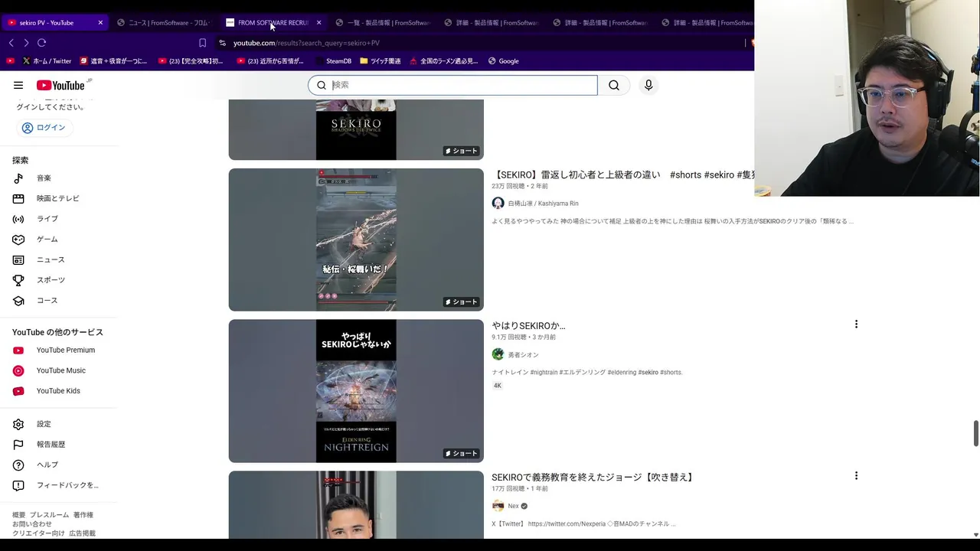The width and height of the screenshot is (980, 551).
Task: Start voice search with the microphone
Action: point(648,85)
